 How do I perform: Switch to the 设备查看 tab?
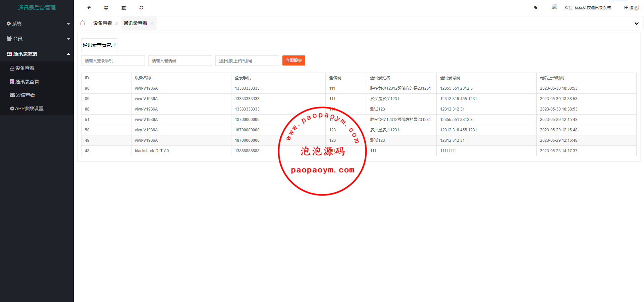(102, 23)
